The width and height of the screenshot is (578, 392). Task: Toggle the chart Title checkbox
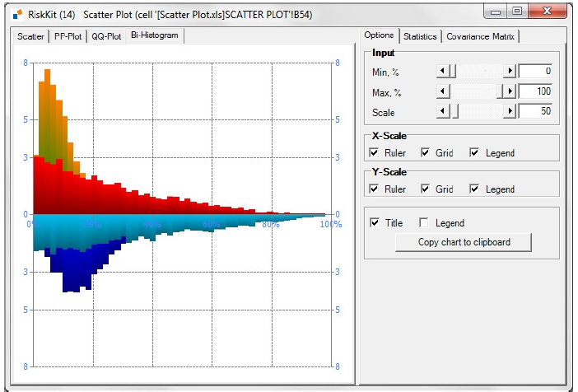[375, 222]
